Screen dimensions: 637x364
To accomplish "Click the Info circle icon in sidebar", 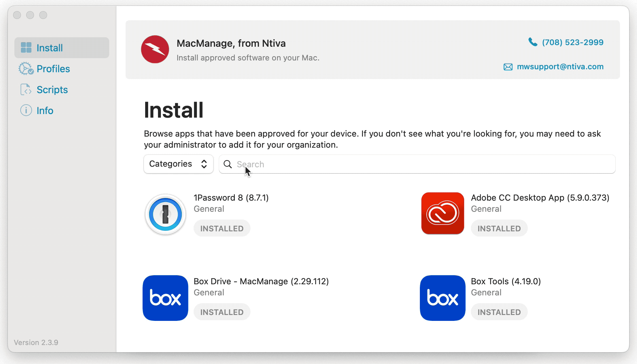I will [26, 110].
